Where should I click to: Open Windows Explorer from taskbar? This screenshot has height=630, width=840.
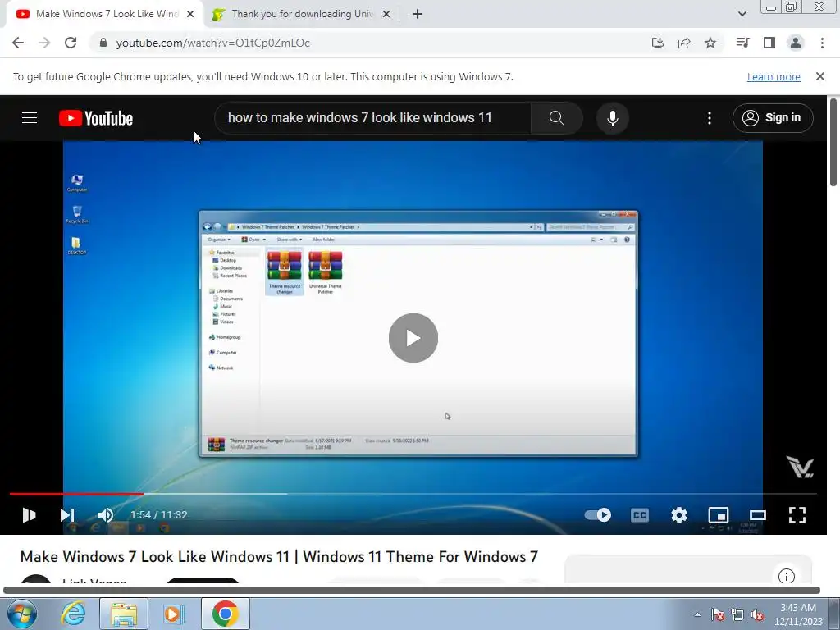tap(124, 614)
